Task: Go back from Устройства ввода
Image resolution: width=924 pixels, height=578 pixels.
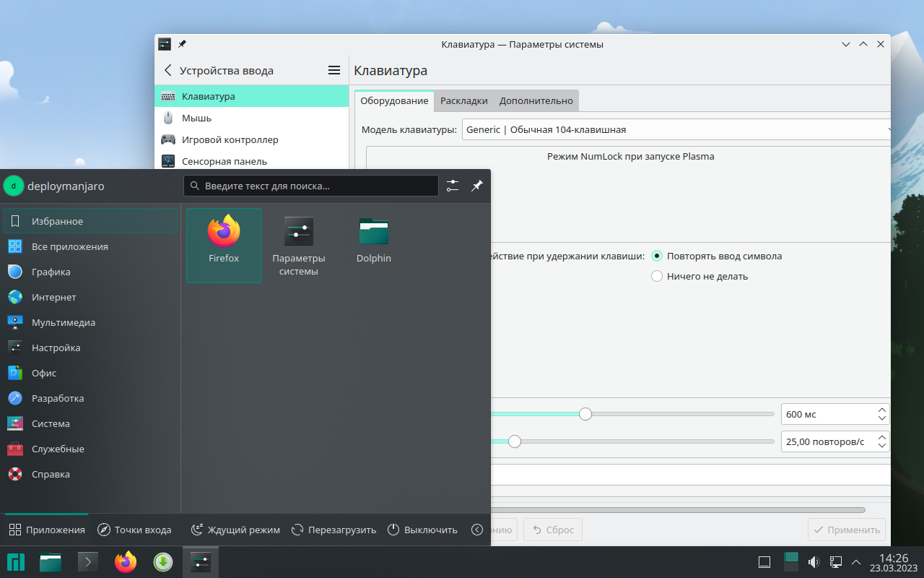Action: 168,71
